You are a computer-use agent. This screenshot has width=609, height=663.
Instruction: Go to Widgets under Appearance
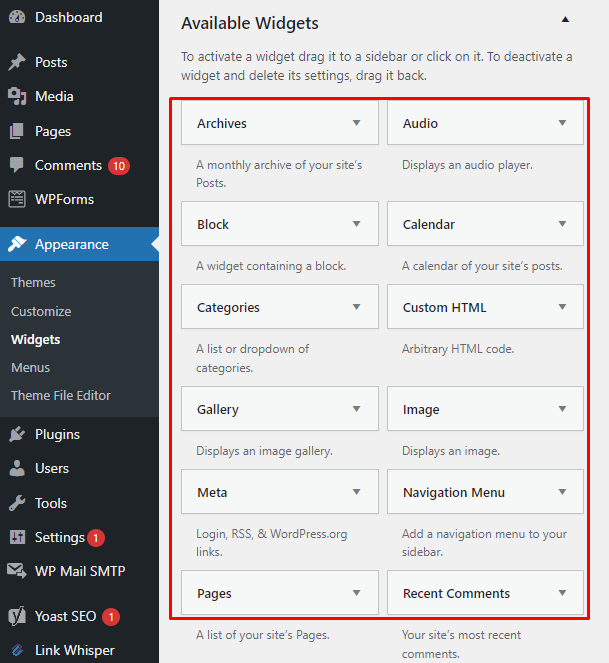coord(36,340)
